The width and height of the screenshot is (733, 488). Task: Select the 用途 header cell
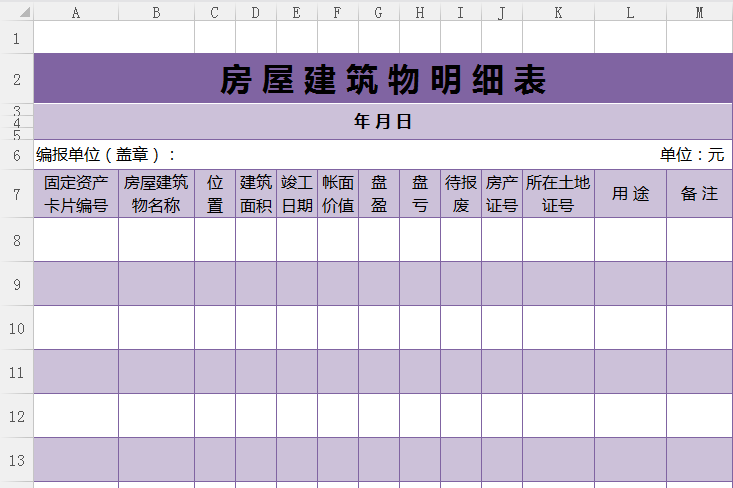click(630, 194)
